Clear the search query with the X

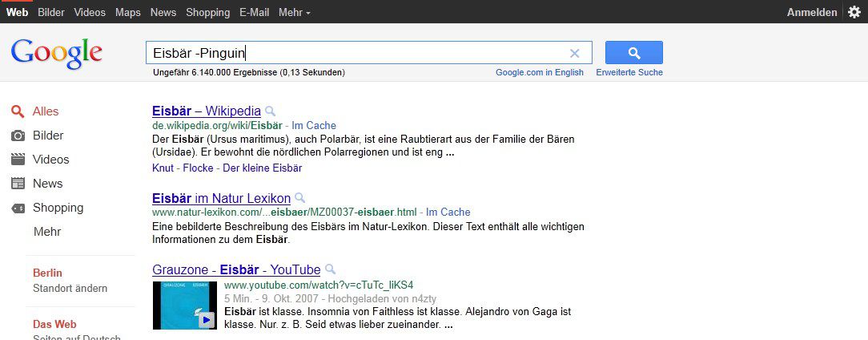(x=575, y=53)
